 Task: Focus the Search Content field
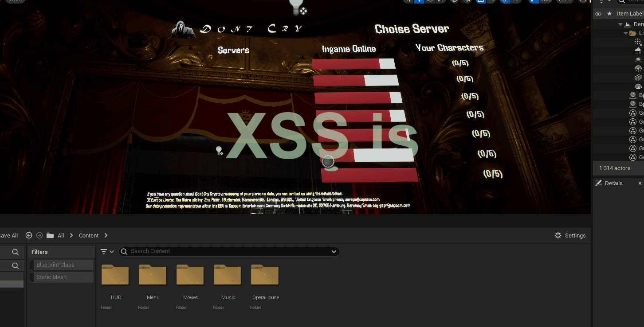229,252
